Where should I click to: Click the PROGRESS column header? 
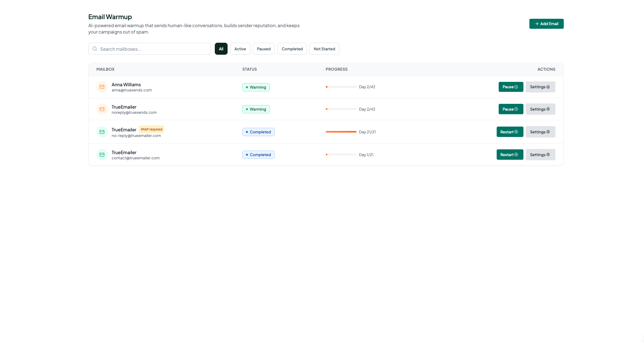point(337,69)
